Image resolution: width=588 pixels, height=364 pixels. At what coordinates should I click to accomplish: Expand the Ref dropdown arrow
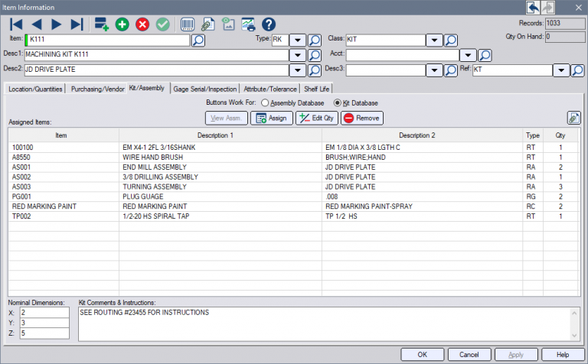(x=559, y=70)
